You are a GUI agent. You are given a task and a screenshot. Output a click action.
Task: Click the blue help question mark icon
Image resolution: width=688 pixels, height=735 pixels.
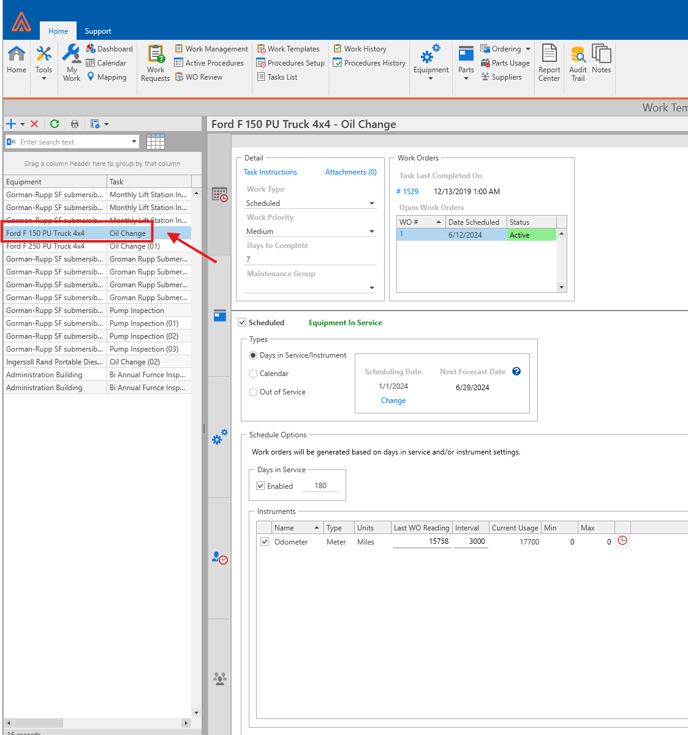pyautogui.click(x=516, y=371)
